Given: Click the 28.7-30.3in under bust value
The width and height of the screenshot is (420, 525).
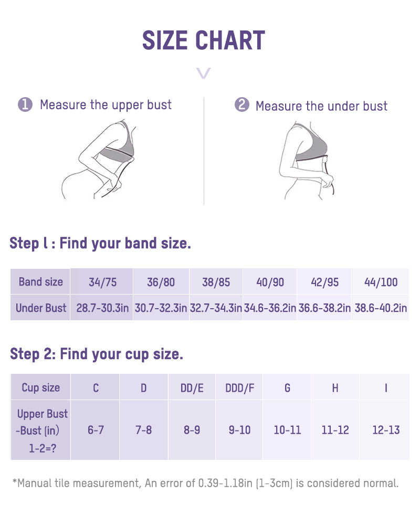Looking at the screenshot, I should click(102, 308).
